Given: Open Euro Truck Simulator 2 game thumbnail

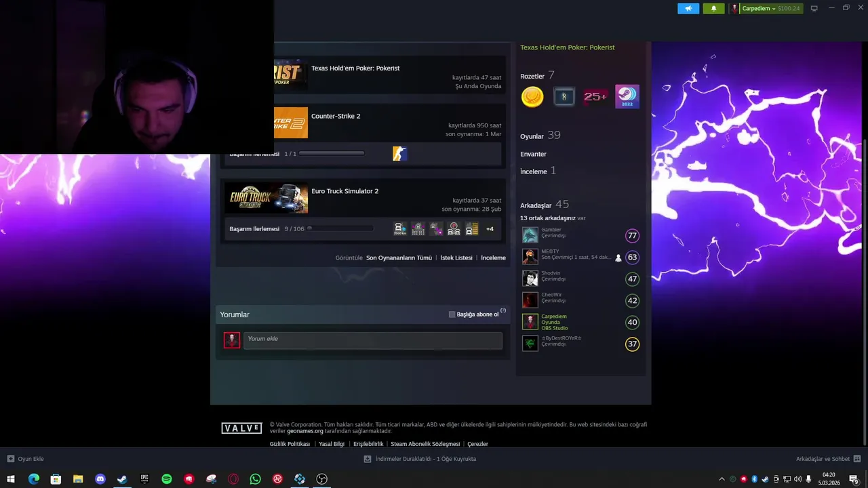Looking at the screenshot, I should point(267,198).
